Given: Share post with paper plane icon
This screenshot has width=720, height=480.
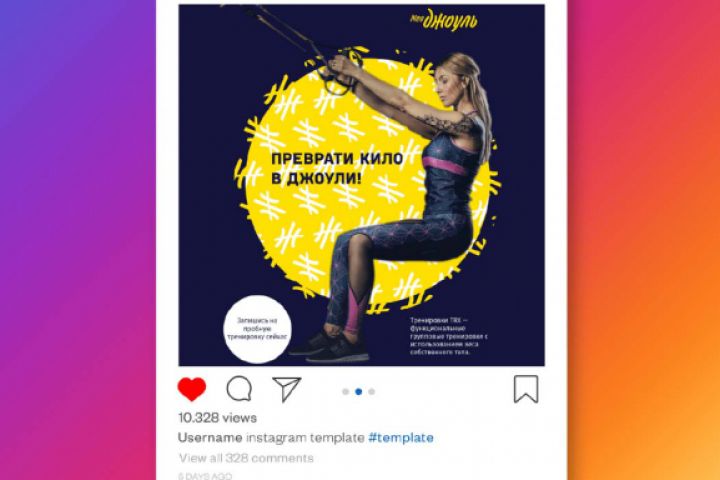Looking at the screenshot, I should coord(287,389).
